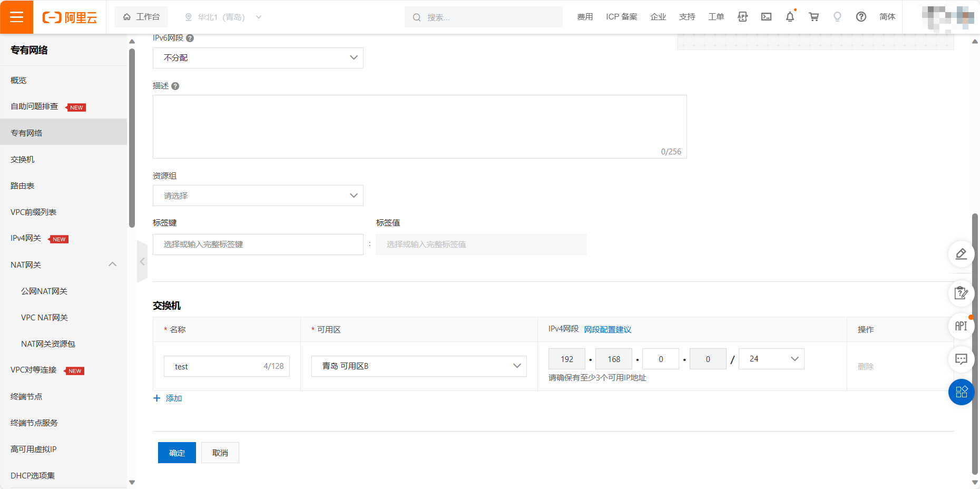Click the 描述 help icon
980x489 pixels.
tap(175, 86)
